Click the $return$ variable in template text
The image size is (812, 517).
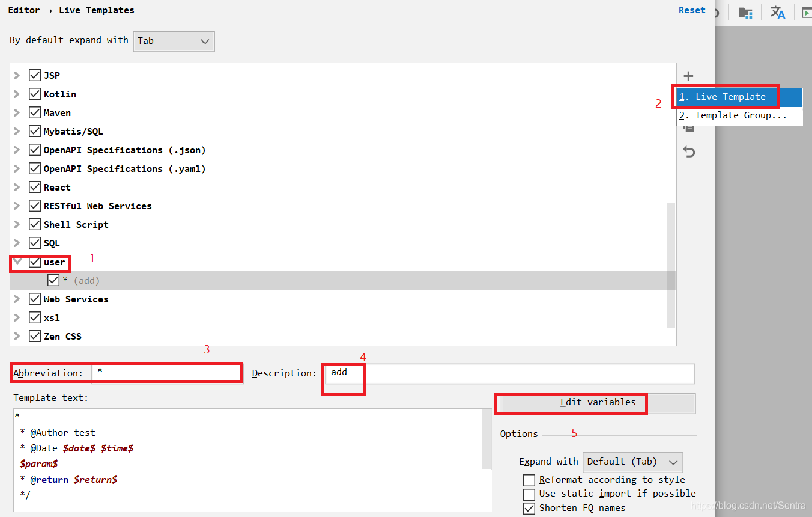coord(95,480)
